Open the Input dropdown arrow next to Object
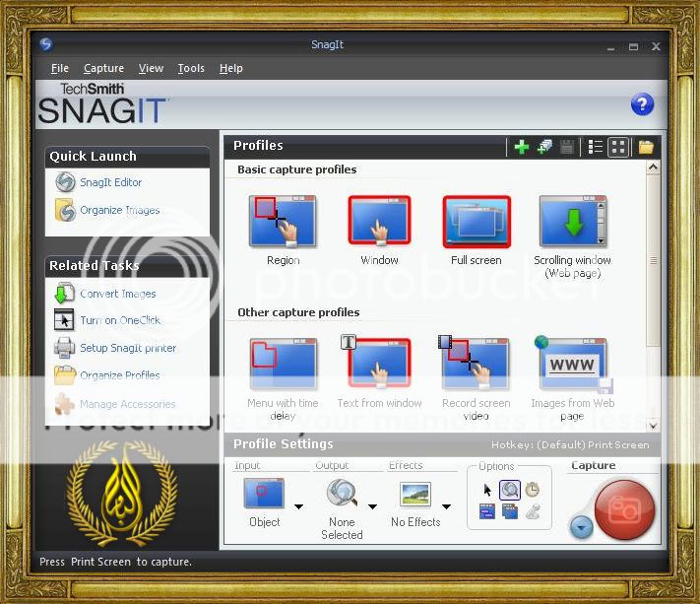 tap(298, 506)
